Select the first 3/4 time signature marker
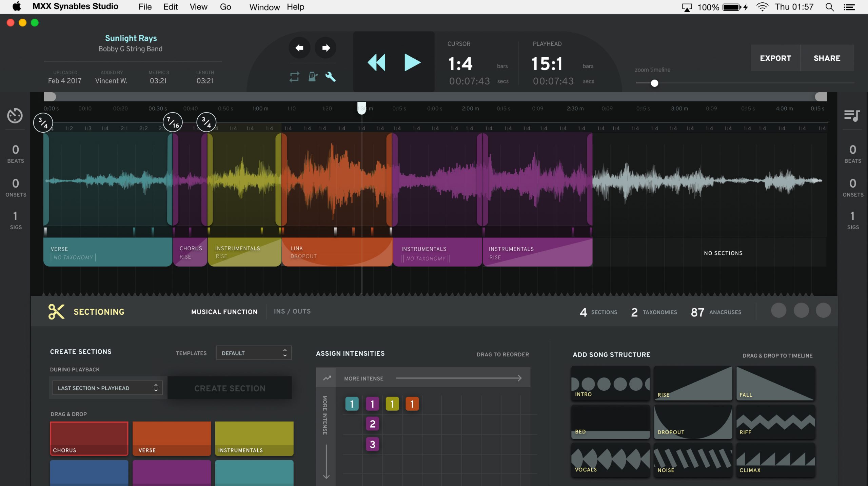The width and height of the screenshot is (868, 486). tap(43, 122)
